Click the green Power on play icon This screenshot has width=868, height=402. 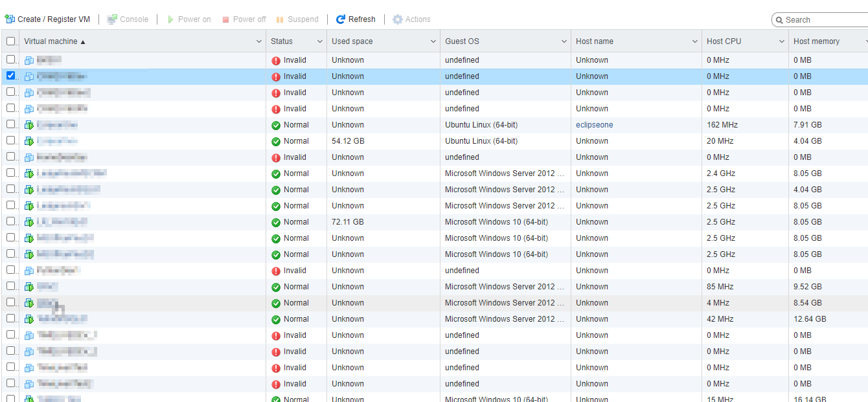tap(171, 19)
